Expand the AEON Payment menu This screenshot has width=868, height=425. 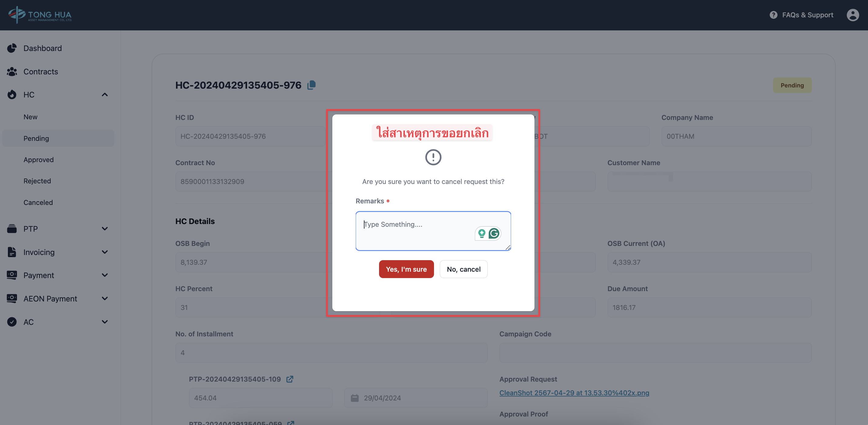click(x=105, y=299)
